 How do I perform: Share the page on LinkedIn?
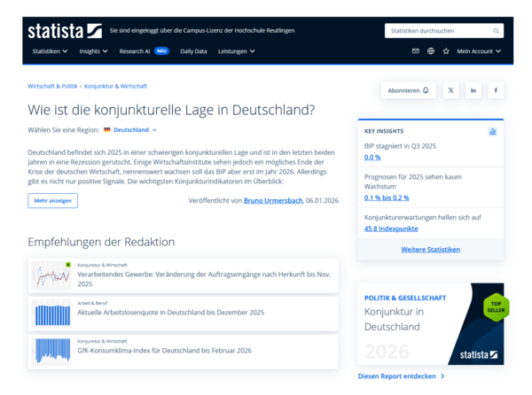(x=473, y=90)
